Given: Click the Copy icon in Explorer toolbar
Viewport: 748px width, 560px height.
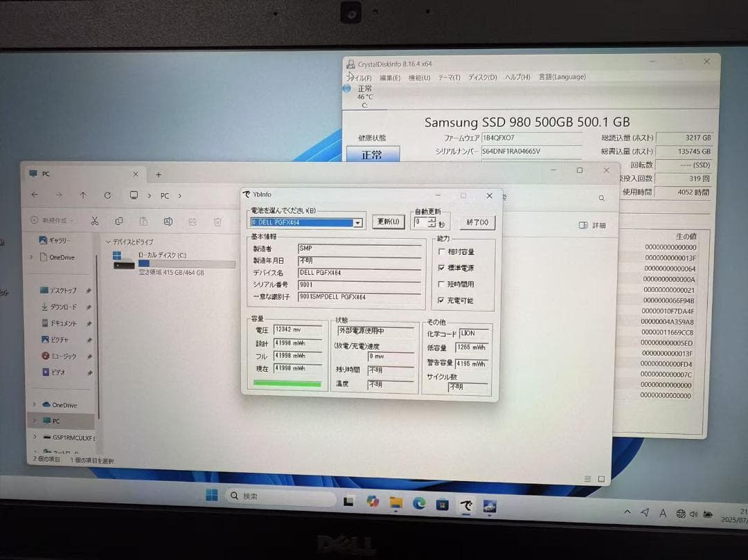Looking at the screenshot, I should [118, 221].
